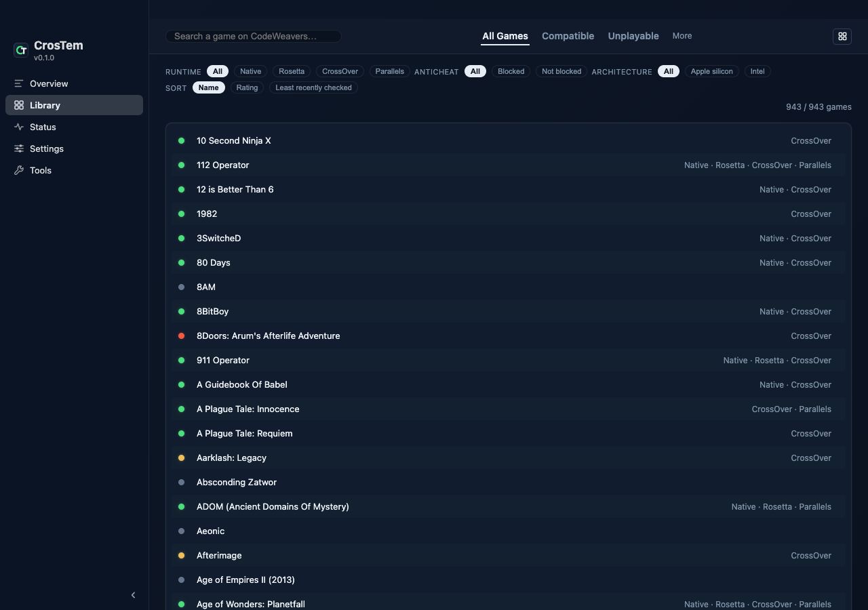Image resolution: width=868 pixels, height=610 pixels.
Task: Click the green status dot for 10 Second Ninja X
Action: [181, 141]
